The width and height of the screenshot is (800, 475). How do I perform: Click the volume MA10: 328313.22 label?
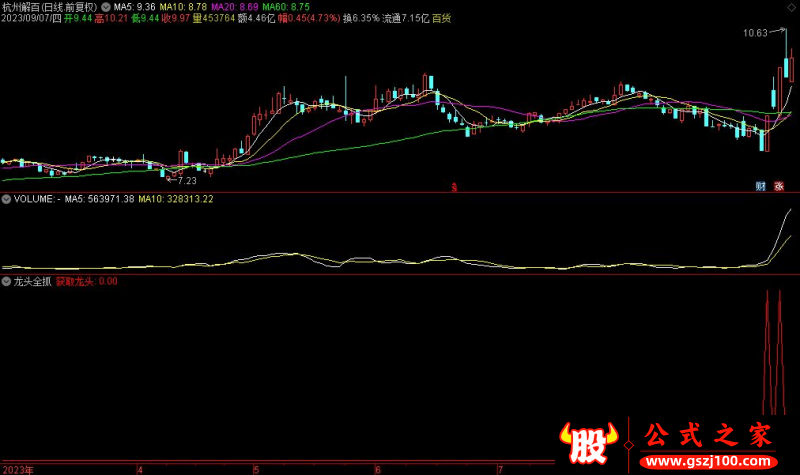coord(176,199)
